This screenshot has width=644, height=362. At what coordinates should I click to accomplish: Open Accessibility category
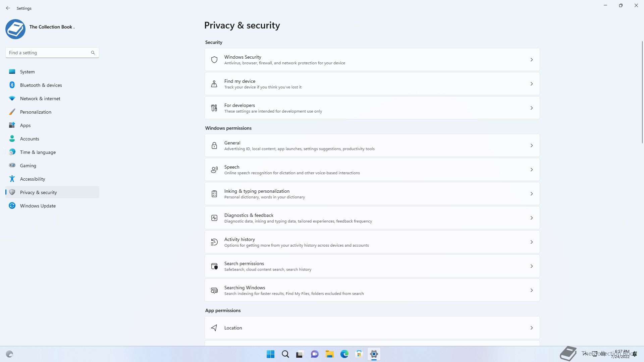52,179
